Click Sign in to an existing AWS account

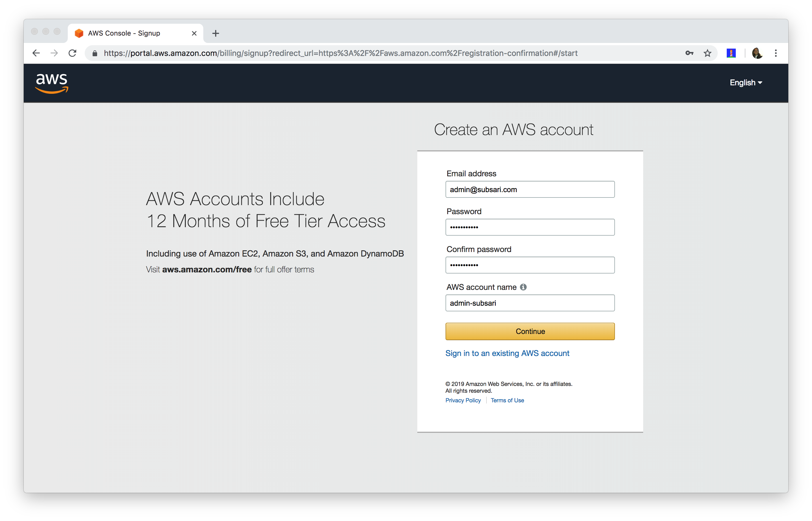click(x=507, y=353)
